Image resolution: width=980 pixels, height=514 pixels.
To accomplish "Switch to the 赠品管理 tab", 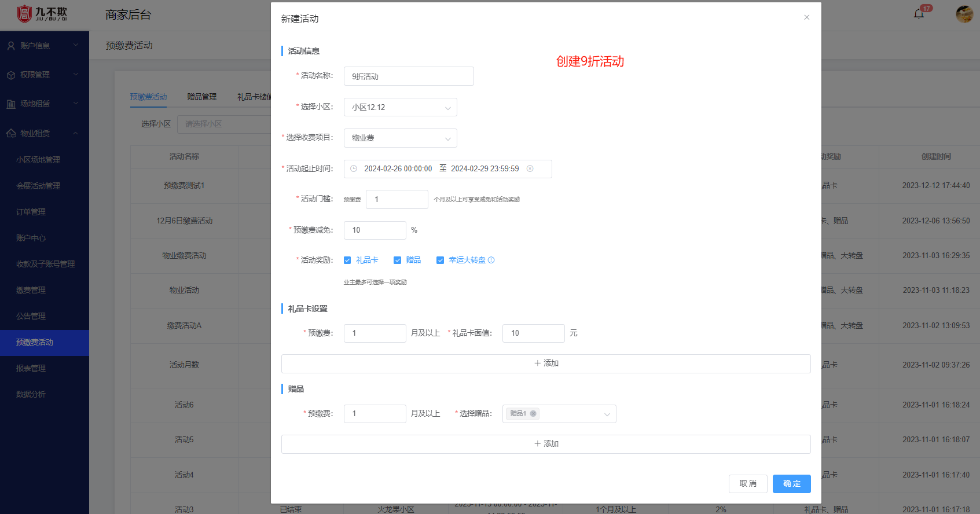I will pos(201,97).
